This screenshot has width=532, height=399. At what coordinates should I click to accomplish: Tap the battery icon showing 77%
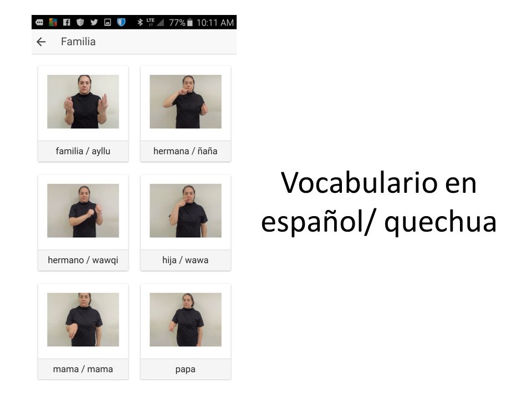190,22
